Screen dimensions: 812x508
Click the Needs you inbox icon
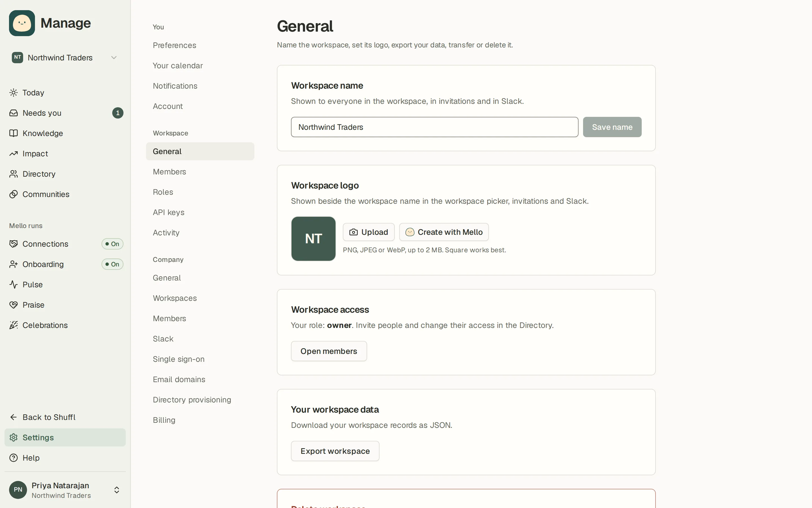(x=14, y=113)
